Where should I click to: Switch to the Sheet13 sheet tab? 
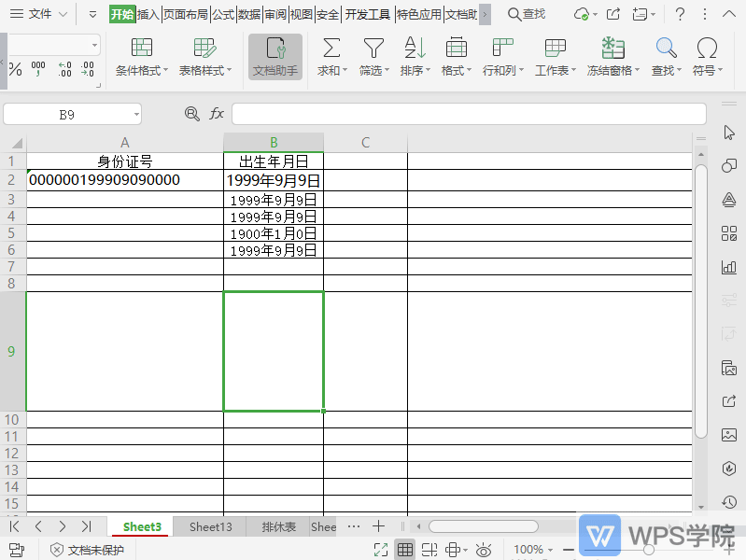(211, 526)
